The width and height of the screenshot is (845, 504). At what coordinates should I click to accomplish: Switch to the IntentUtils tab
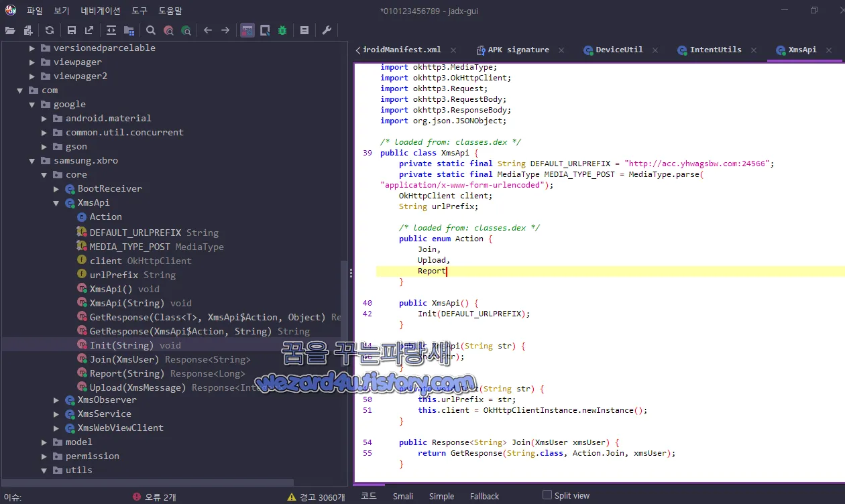716,50
